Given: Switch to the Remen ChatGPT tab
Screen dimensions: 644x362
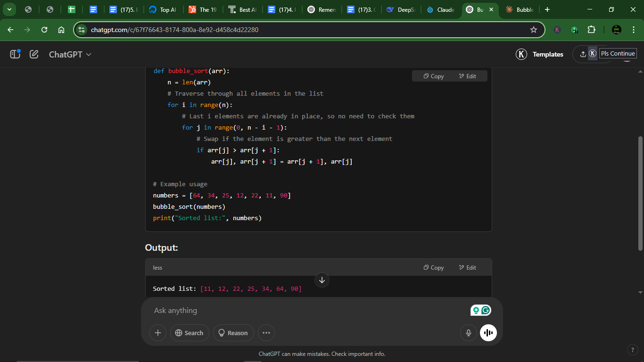Looking at the screenshot, I should click(322, 9).
